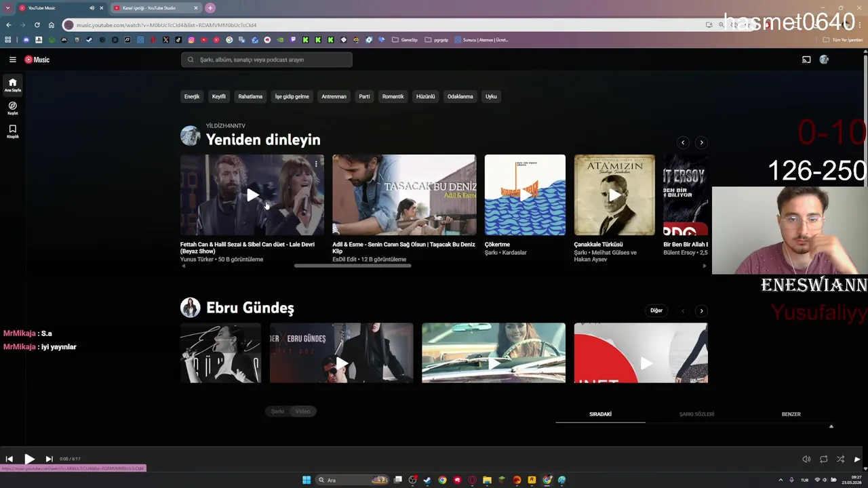Skip to the next track
Viewport: 868px width, 488px height.
(x=49, y=459)
